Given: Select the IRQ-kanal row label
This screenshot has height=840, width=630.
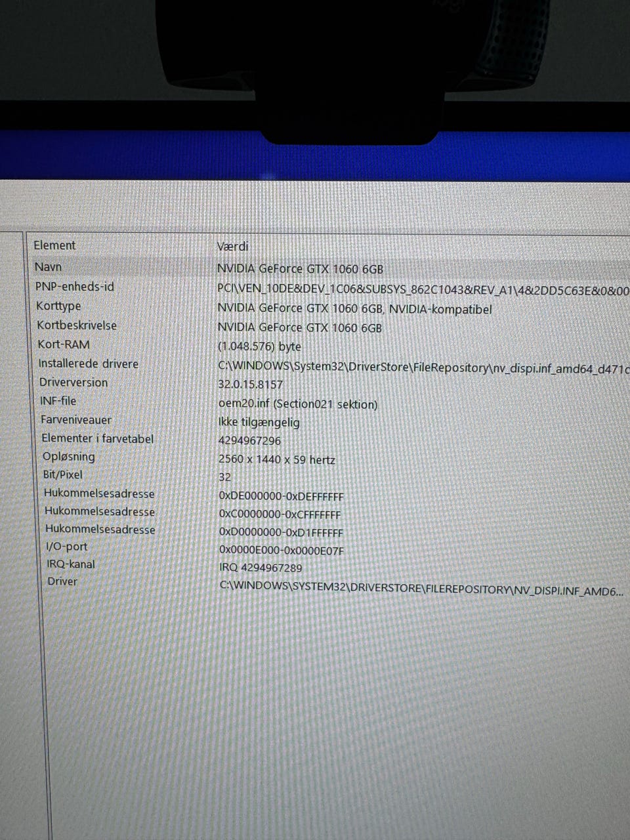Looking at the screenshot, I should click(70, 564).
